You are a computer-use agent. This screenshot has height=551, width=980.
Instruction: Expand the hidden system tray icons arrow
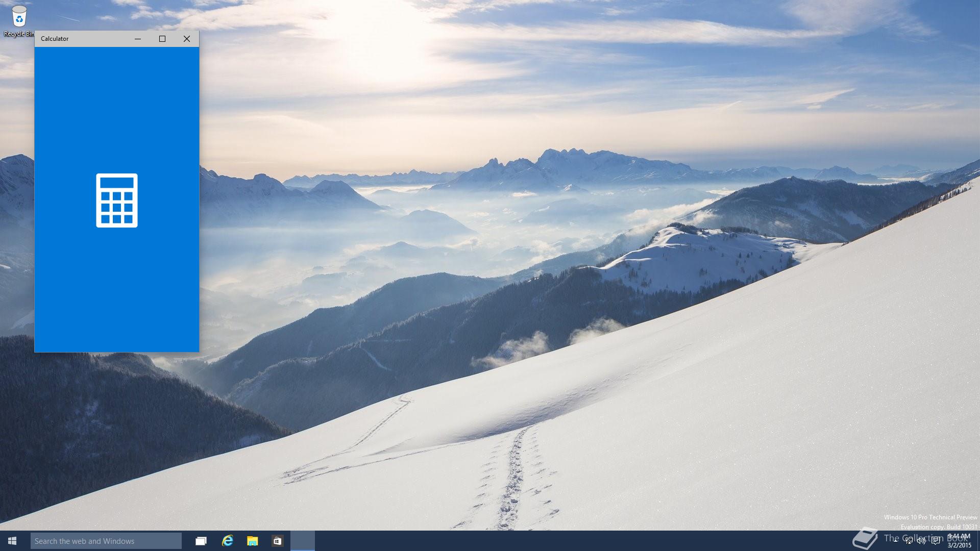(x=896, y=541)
